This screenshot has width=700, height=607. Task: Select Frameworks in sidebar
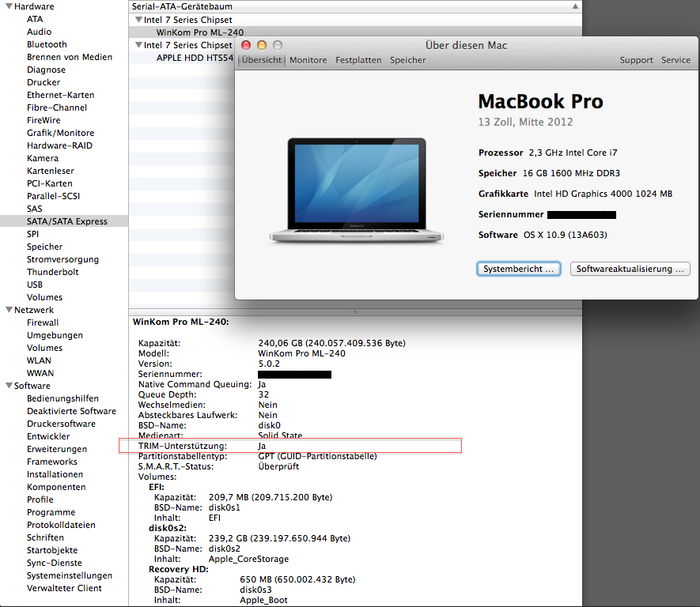[51, 462]
